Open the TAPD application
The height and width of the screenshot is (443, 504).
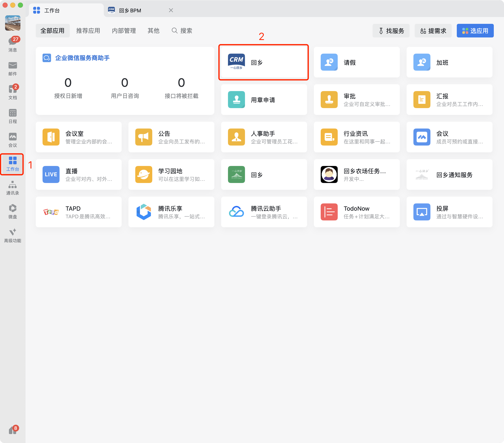78,212
